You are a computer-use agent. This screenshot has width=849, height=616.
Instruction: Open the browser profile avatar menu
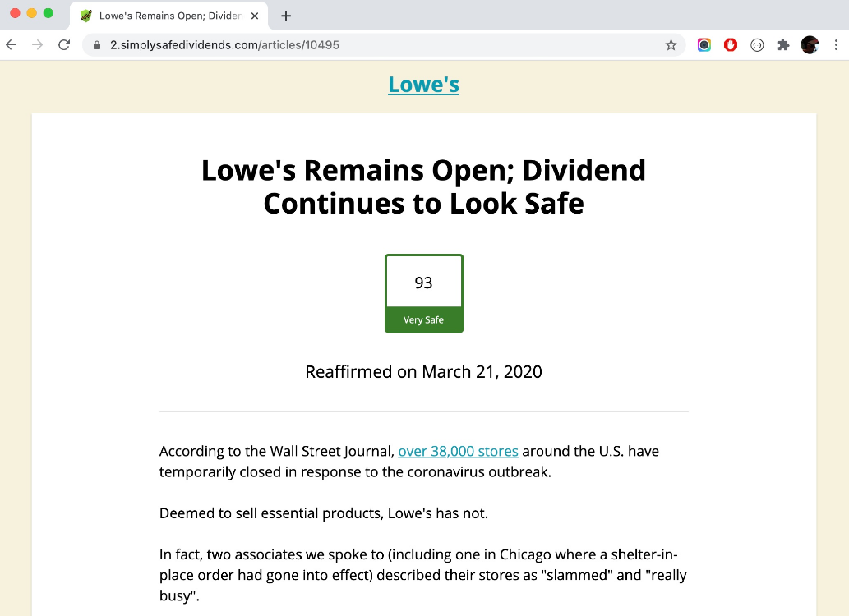click(810, 45)
